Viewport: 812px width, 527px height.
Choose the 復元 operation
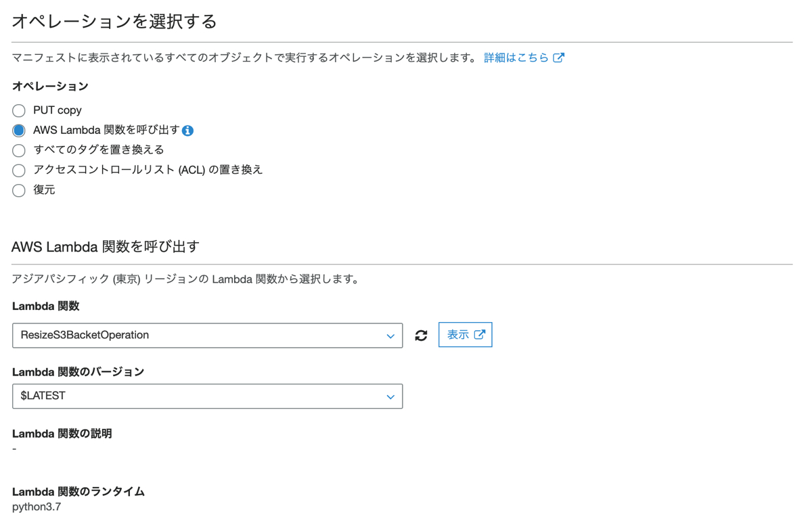pos(19,190)
